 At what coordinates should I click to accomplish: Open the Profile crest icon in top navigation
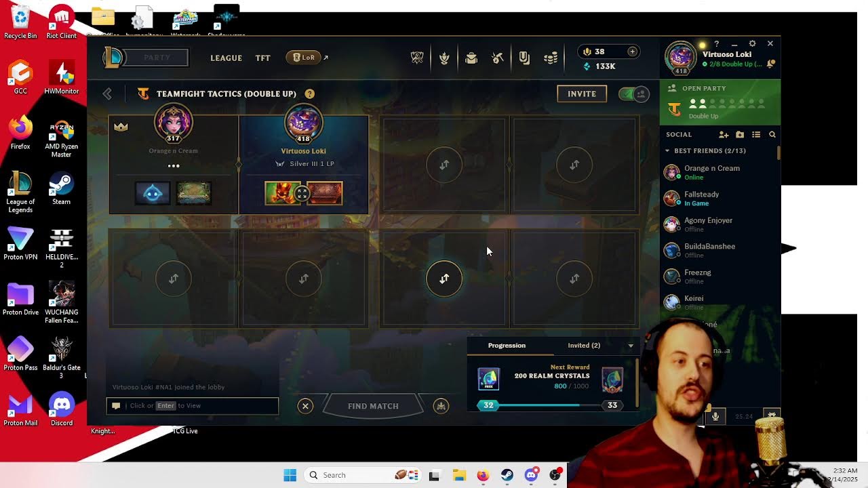tap(444, 58)
